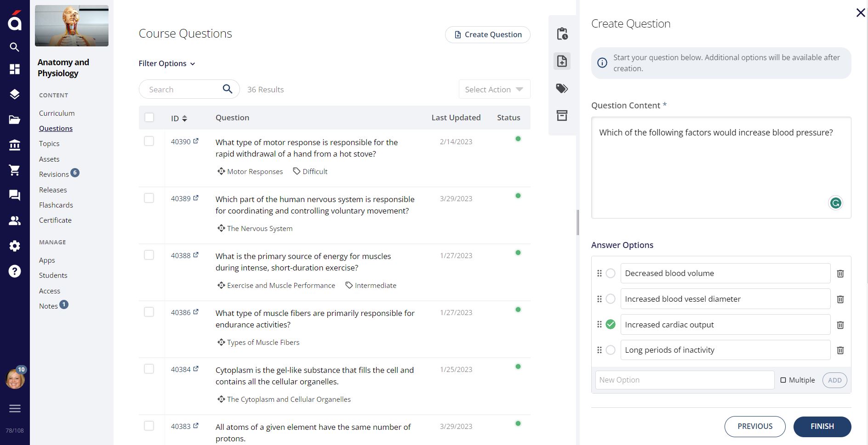
Task: Open the Revisions menu item
Action: click(54, 175)
